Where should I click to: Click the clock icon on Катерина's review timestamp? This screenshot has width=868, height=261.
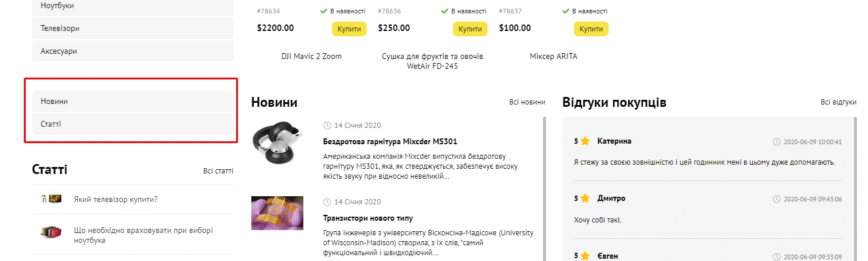point(777,142)
